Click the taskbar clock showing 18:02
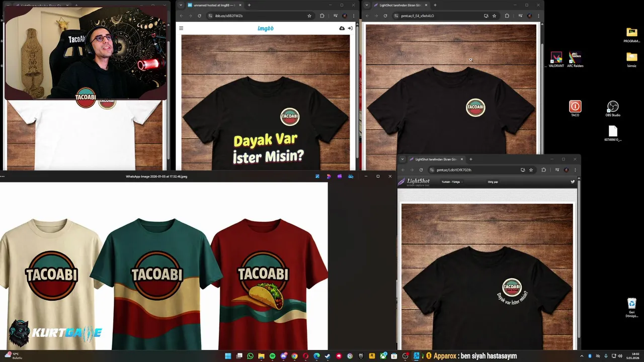Viewport: 644px width, 362px height. coord(632,356)
